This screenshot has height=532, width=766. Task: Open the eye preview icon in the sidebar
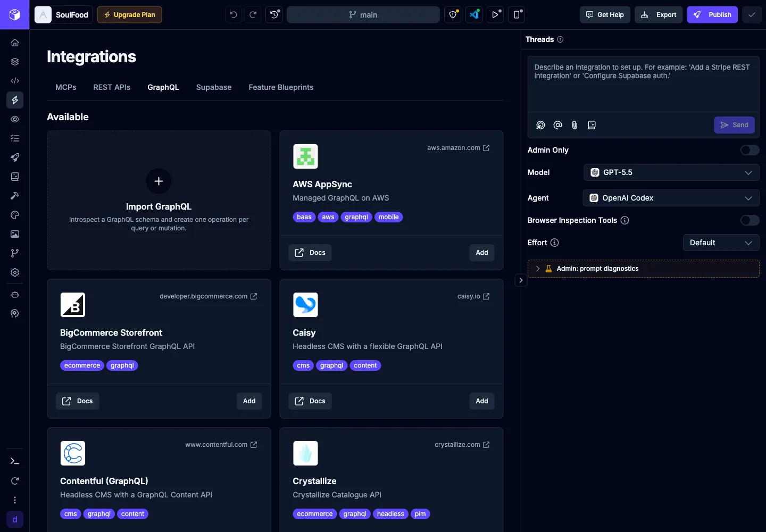tap(15, 119)
